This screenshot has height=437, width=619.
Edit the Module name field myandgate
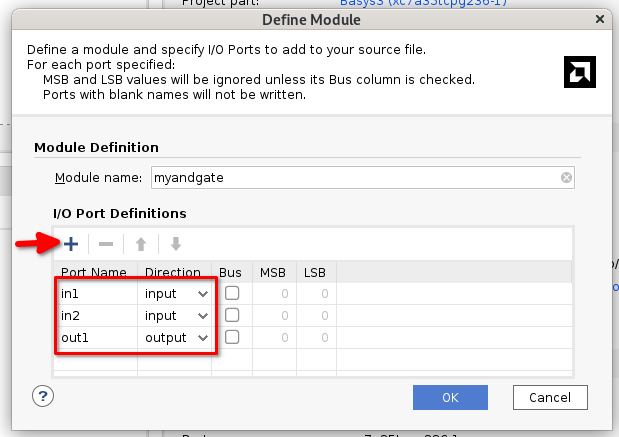tap(362, 178)
